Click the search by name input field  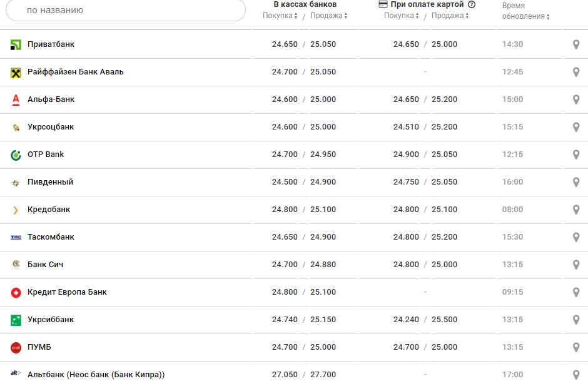[125, 11]
